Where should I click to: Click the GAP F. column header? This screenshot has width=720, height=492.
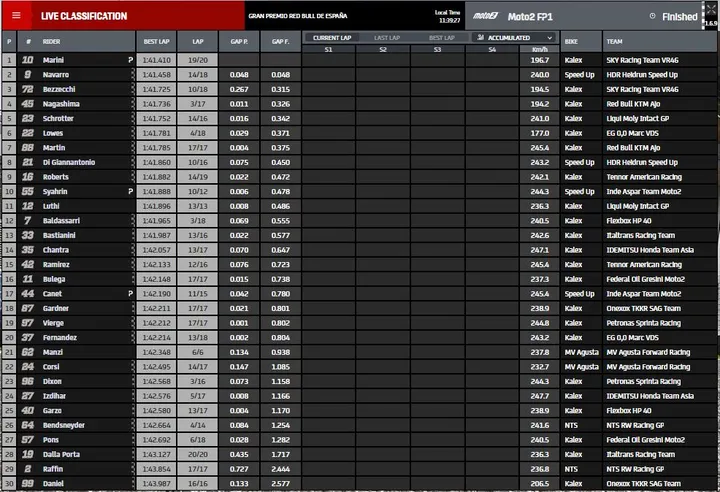[x=280, y=41]
